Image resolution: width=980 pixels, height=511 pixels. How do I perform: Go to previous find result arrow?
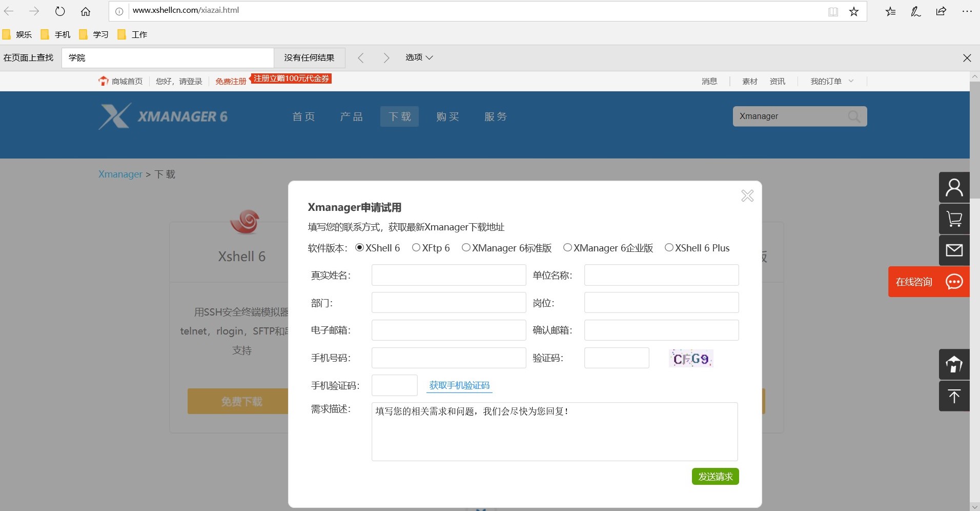[361, 58]
